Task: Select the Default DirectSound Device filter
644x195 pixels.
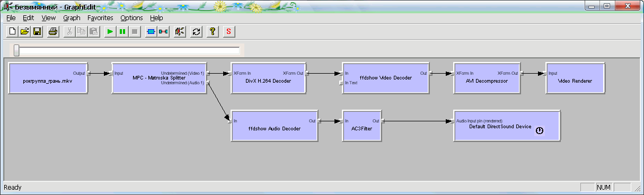Action: (507, 126)
